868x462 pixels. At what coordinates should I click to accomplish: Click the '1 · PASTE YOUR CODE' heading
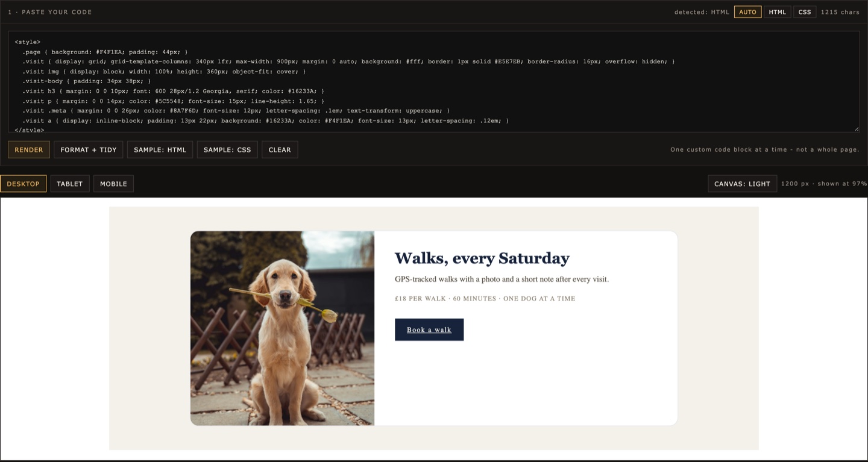[x=50, y=12]
